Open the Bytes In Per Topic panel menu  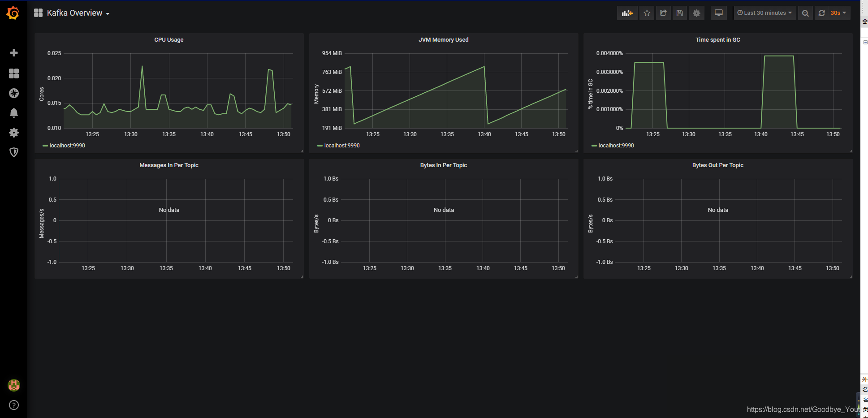pyautogui.click(x=443, y=165)
